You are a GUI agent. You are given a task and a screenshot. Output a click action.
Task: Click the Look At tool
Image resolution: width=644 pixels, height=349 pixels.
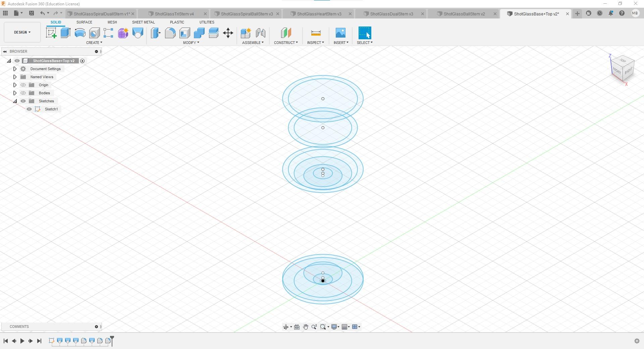click(297, 327)
